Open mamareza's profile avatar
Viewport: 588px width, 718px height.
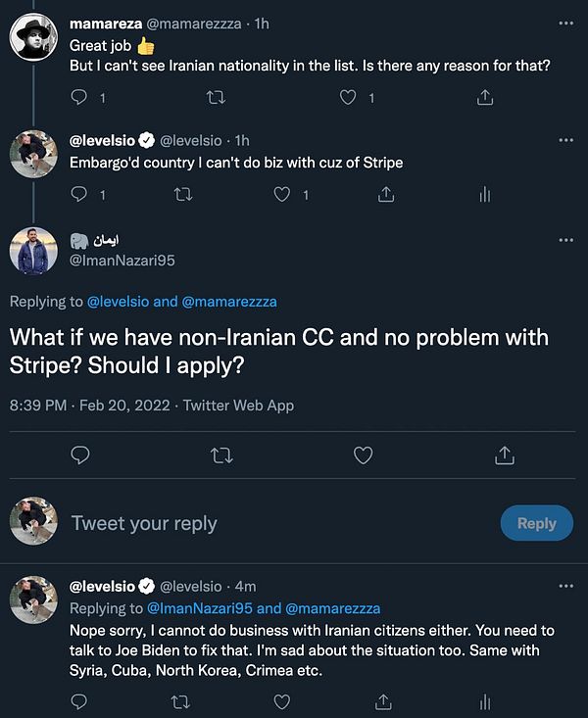point(33,37)
